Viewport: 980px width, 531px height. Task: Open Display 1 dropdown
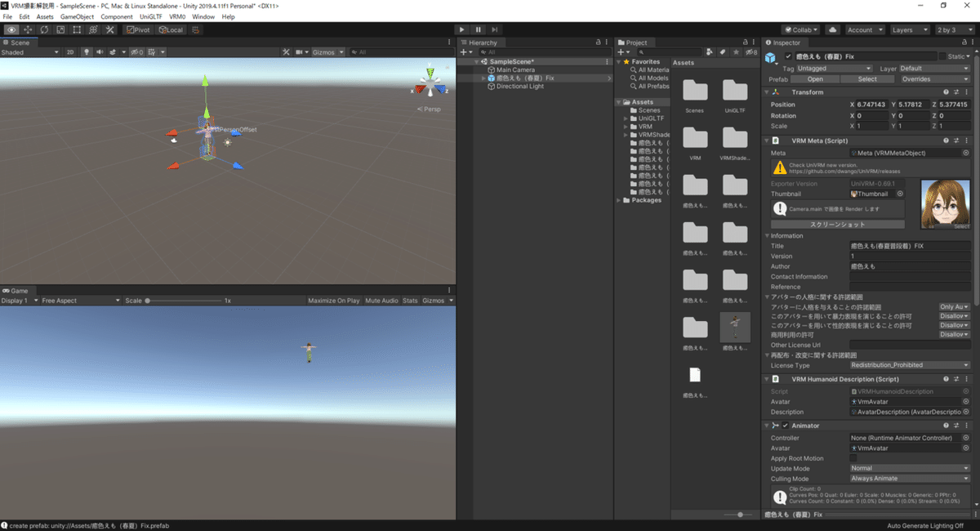(20, 301)
